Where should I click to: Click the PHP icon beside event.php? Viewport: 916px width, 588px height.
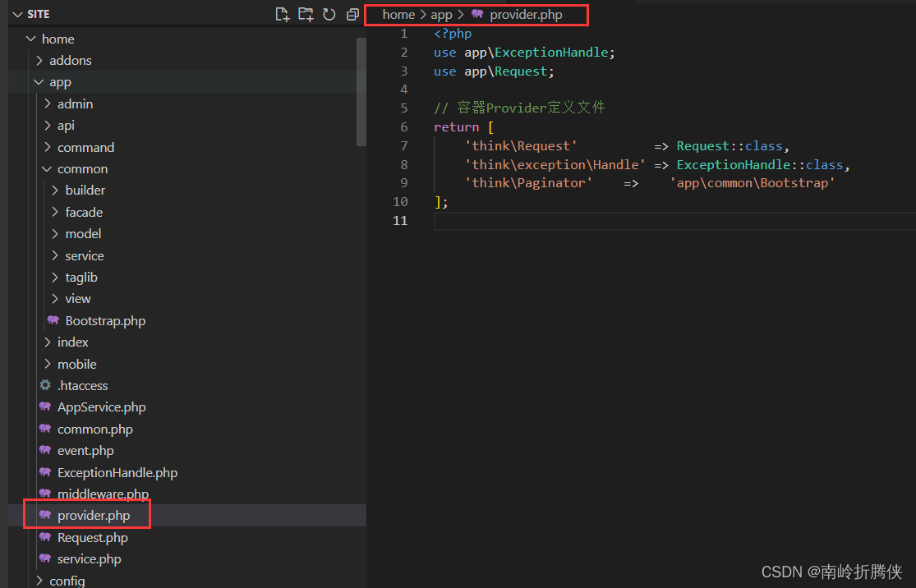click(x=45, y=450)
